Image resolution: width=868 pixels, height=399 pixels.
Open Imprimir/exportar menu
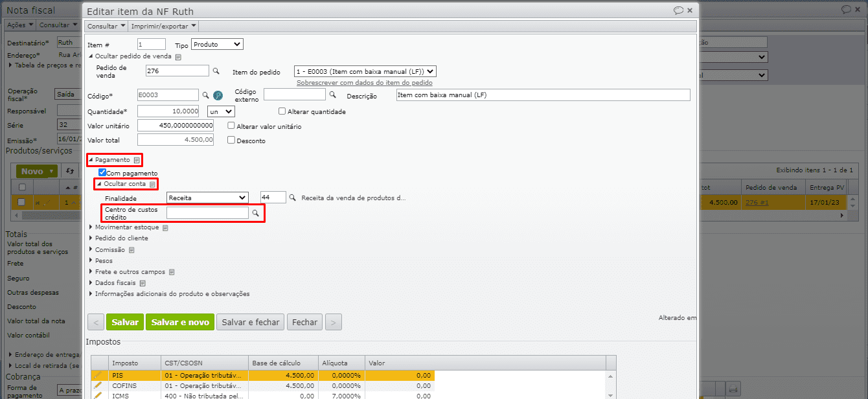click(164, 27)
